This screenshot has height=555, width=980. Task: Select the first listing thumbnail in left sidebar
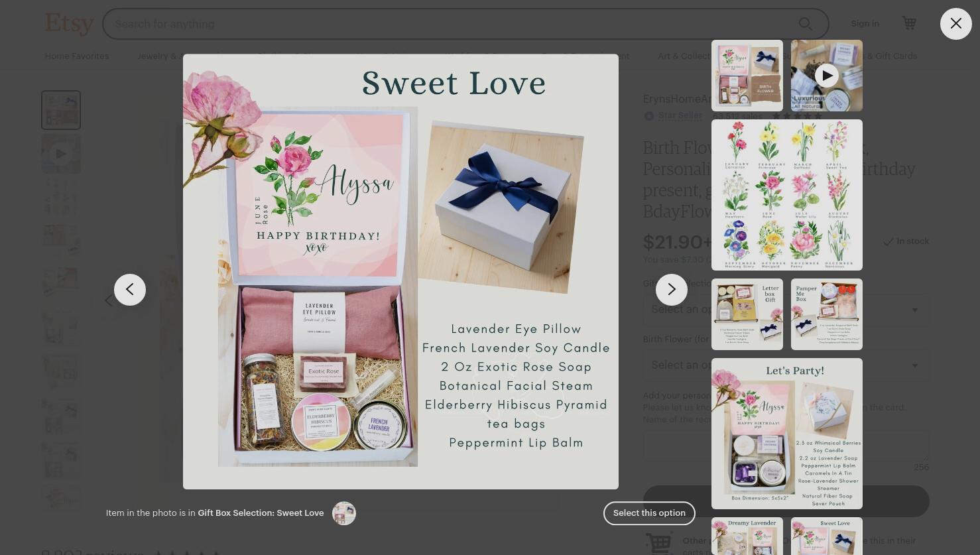(x=61, y=110)
